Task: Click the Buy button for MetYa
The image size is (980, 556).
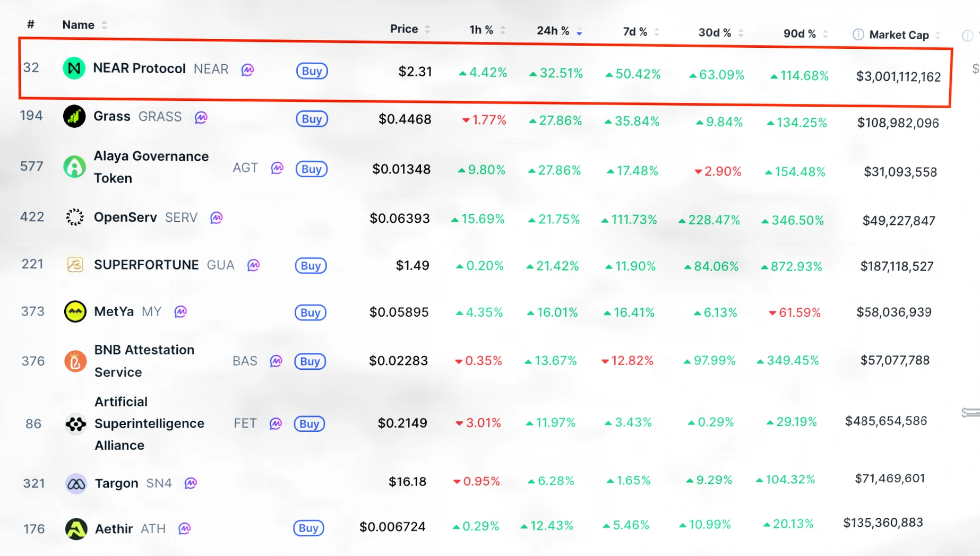Action: coord(310,312)
